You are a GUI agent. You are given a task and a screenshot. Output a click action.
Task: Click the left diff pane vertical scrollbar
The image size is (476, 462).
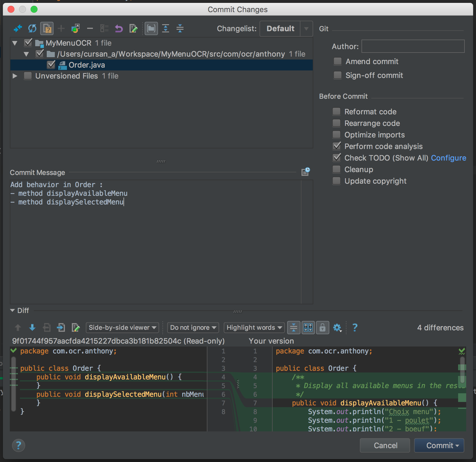(13, 384)
